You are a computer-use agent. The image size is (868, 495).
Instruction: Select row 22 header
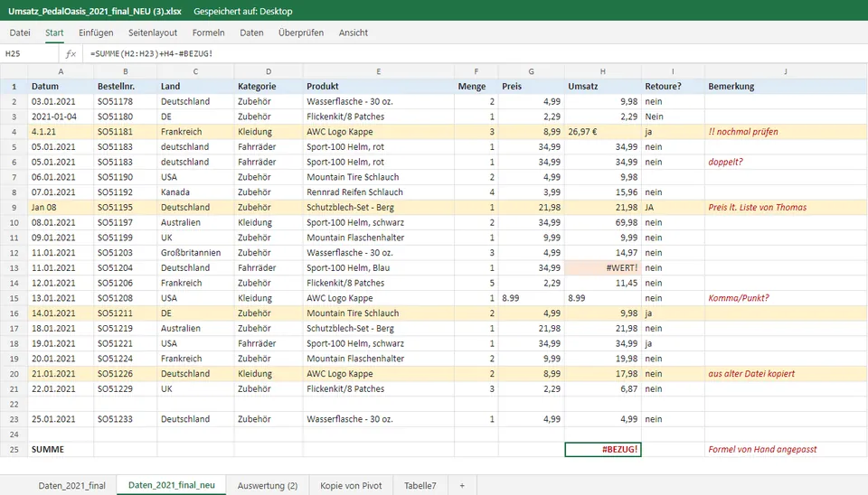pyautogui.click(x=14, y=404)
